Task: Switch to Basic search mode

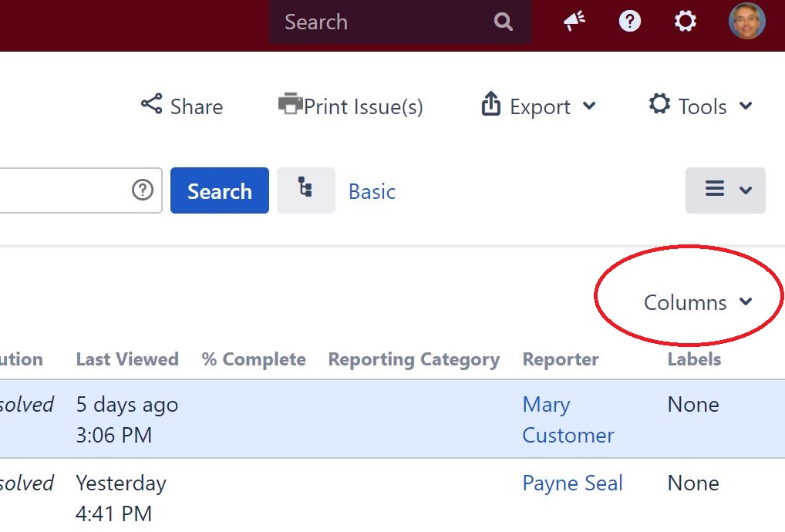Action: pos(372,191)
